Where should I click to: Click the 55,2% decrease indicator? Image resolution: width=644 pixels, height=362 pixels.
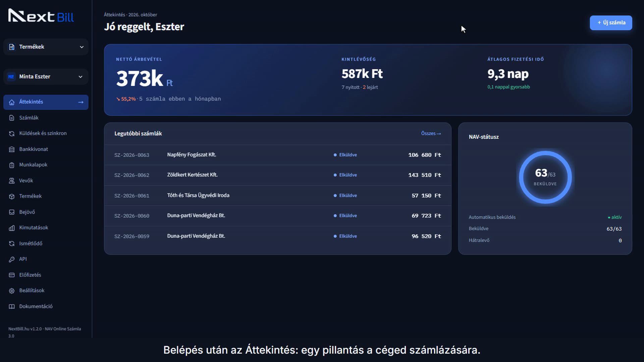[x=126, y=99]
